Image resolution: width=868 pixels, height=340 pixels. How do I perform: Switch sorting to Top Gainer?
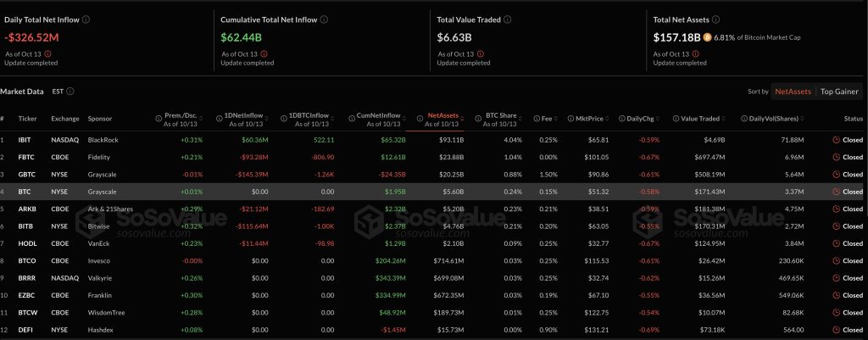[x=838, y=92]
